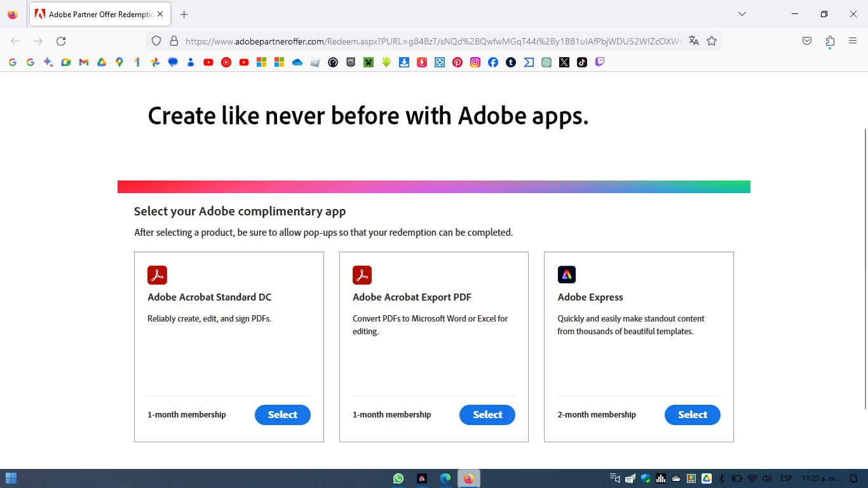Open the 11:20 a. m. taskbar clock

(819, 478)
